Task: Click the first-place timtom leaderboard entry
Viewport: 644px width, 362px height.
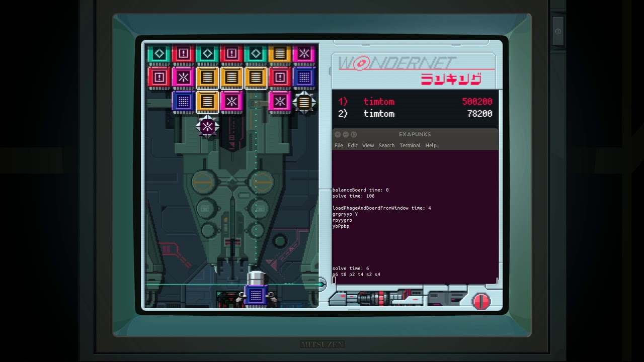Action: pos(415,102)
